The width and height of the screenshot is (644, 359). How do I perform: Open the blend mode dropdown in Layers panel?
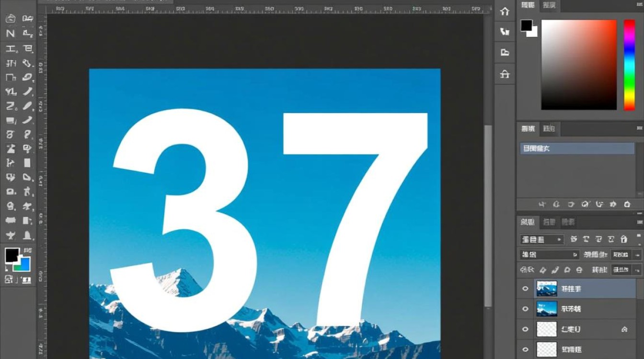(x=550, y=255)
